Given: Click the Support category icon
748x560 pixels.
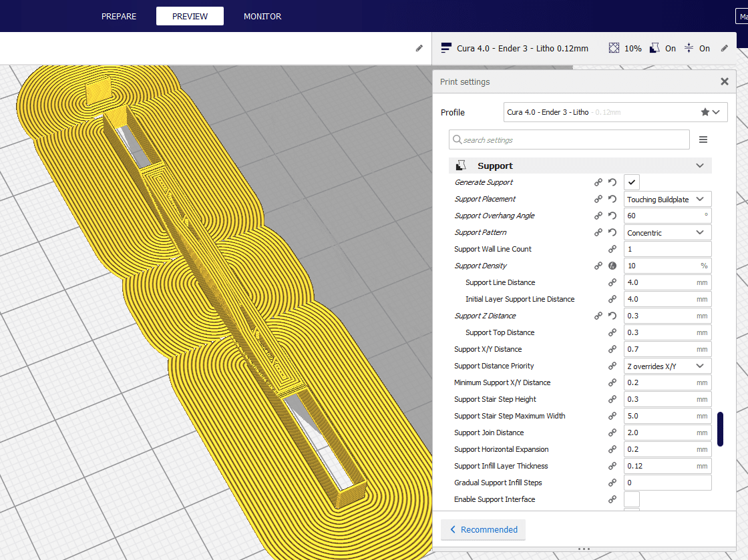Looking at the screenshot, I should coord(461,166).
